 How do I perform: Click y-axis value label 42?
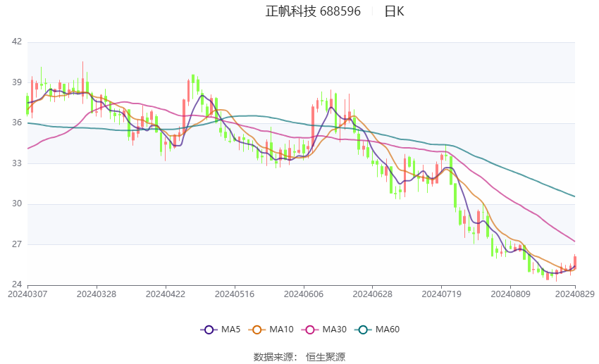point(17,42)
